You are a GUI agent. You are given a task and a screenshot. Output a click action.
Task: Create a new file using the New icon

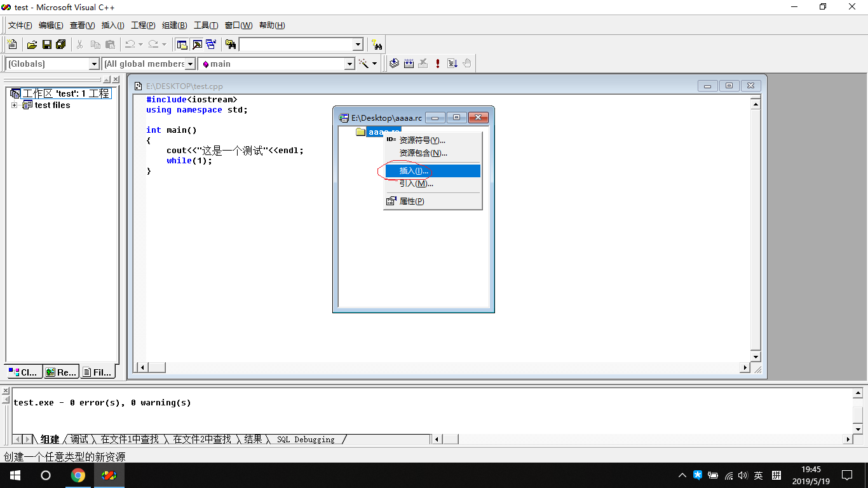(x=11, y=44)
